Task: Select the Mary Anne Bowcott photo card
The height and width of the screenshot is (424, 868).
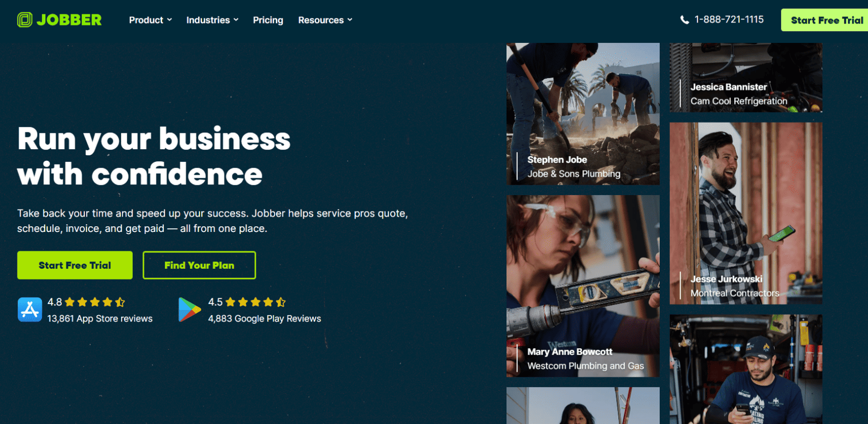Action: point(583,286)
